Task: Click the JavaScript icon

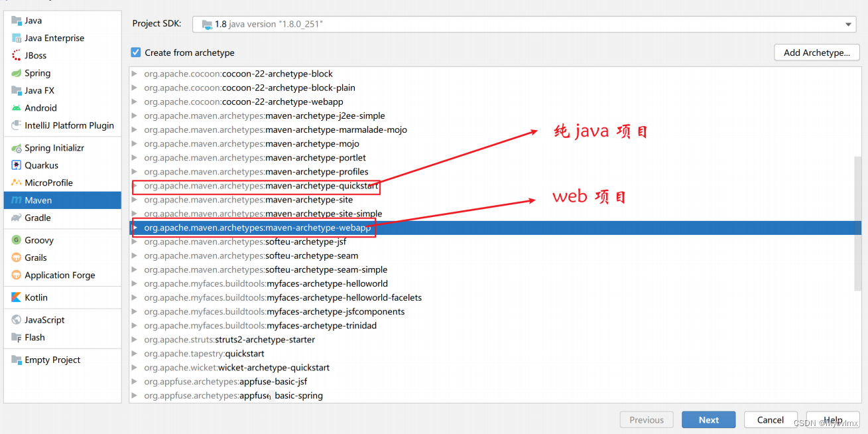Action: tap(17, 320)
